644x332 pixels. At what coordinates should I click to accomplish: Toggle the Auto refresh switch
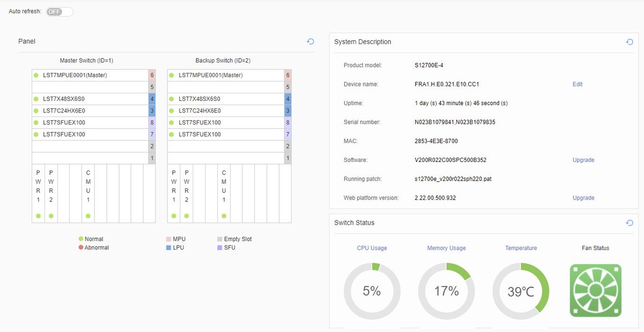[x=60, y=11]
